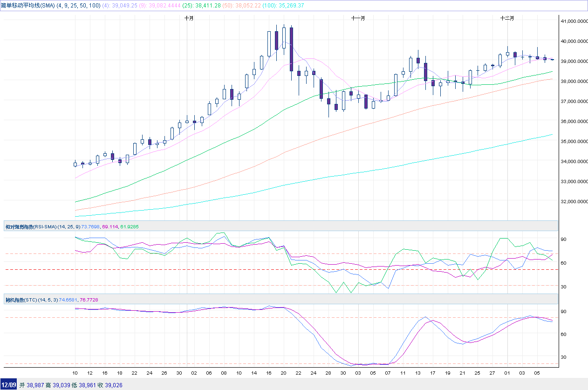Open the 随机指数(STC) panel header
The height and width of the screenshot is (390, 588).
coord(21,299)
